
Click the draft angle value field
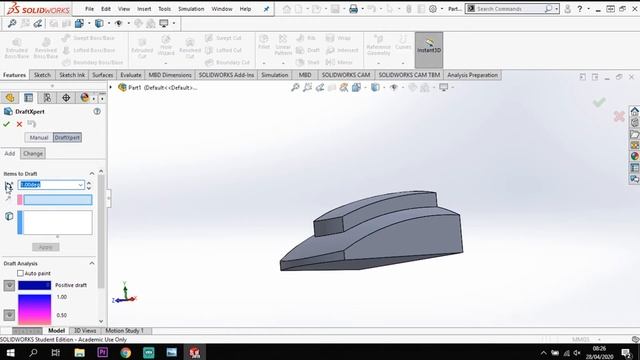51,185
